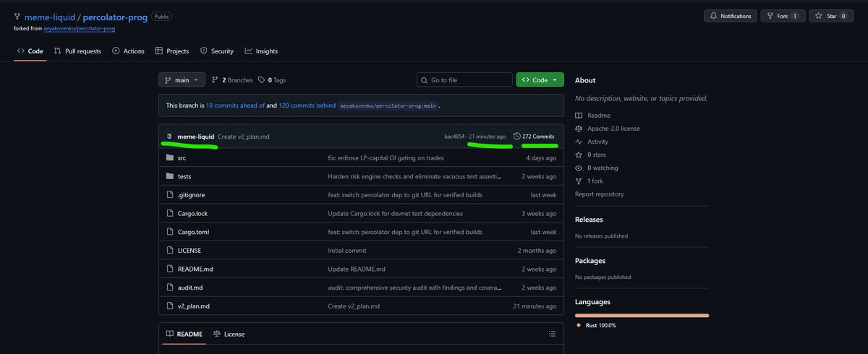Open the .gitignore file
868x354 pixels.
click(190, 195)
